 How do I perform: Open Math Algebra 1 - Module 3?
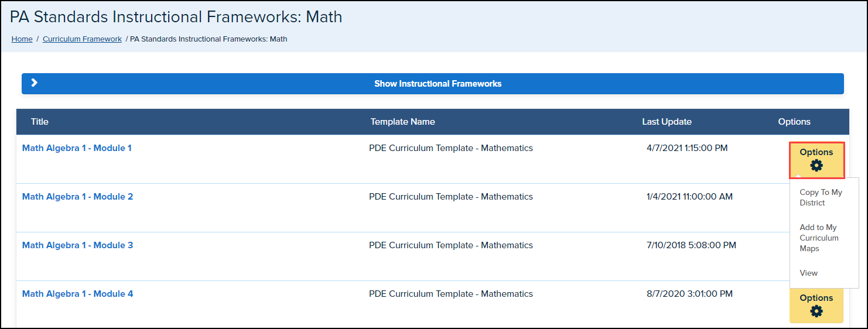click(77, 245)
